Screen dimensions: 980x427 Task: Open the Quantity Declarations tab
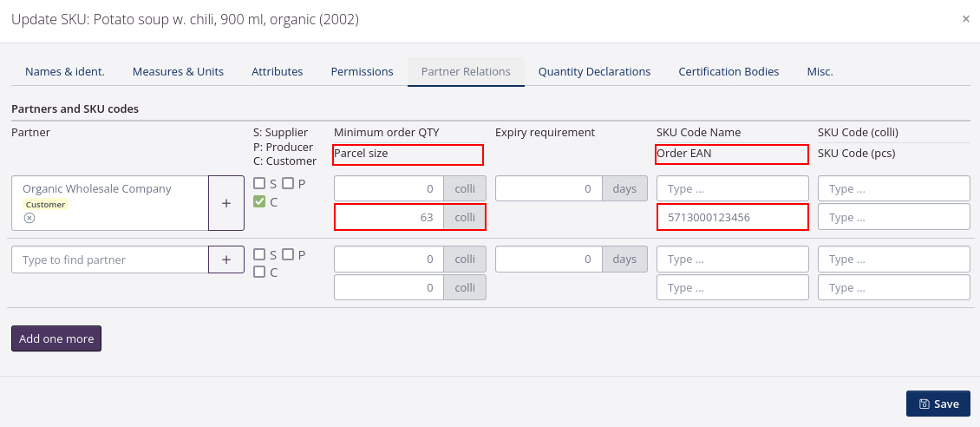594,71
